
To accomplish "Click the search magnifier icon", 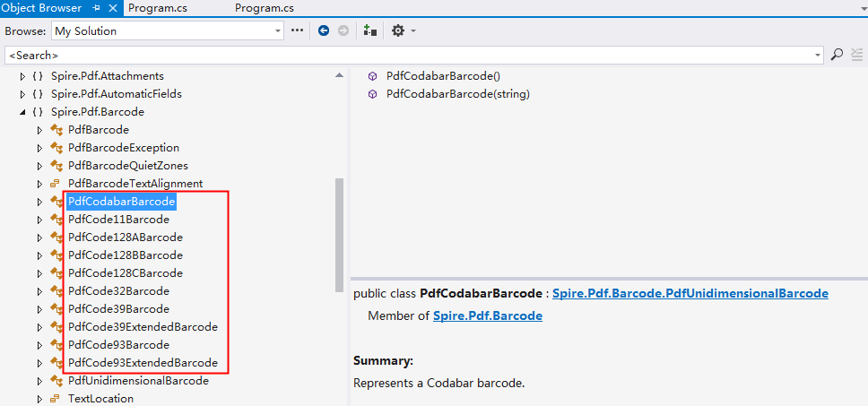I will pyautogui.click(x=837, y=54).
